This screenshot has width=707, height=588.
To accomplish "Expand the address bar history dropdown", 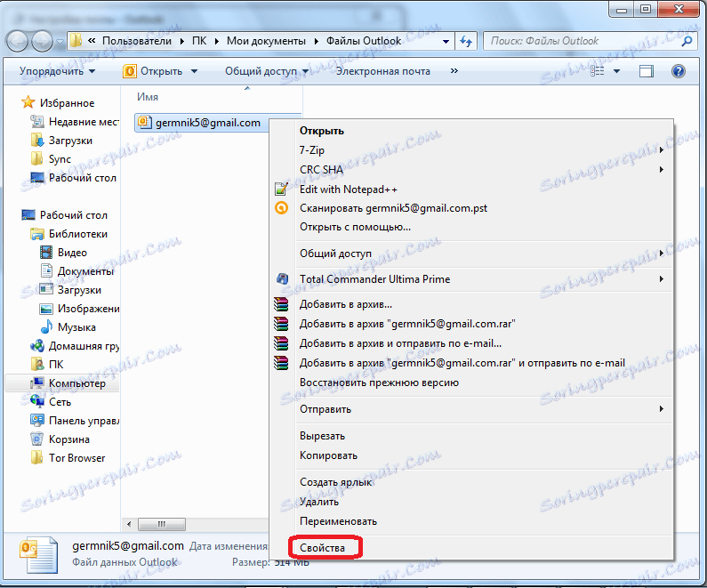I will pyautogui.click(x=446, y=42).
